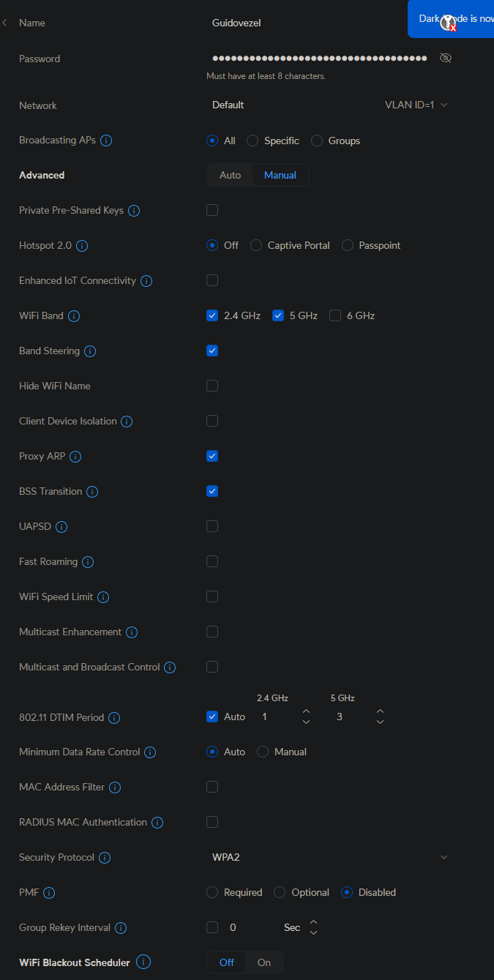Click the info icon next to Broadcasting APs
This screenshot has width=494, height=980.
coord(106,141)
